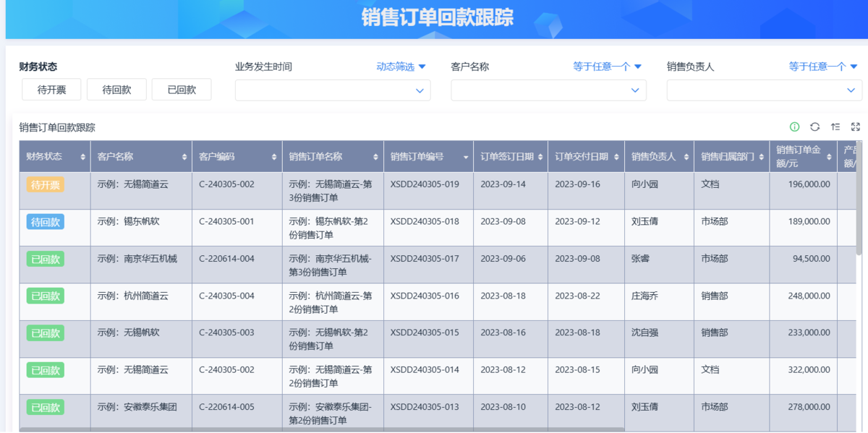Toggle the 待开票 status filter
The image size is (868, 433).
51,90
